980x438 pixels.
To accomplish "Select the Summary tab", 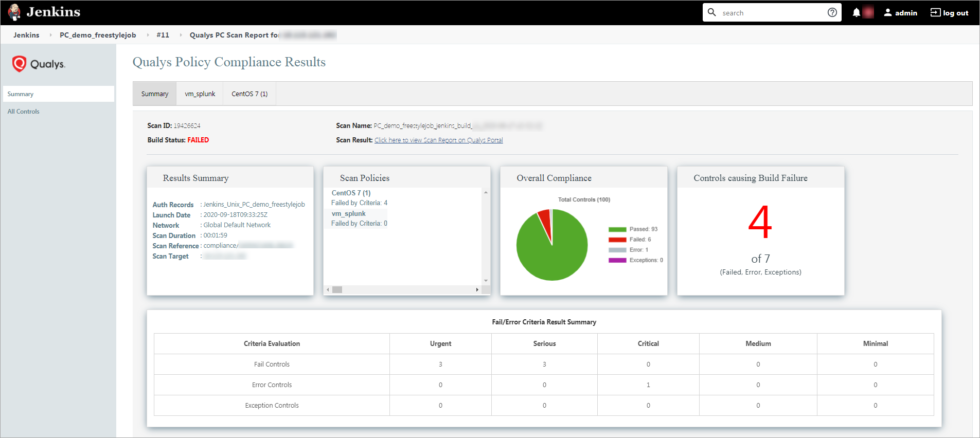I will pyautogui.click(x=155, y=94).
